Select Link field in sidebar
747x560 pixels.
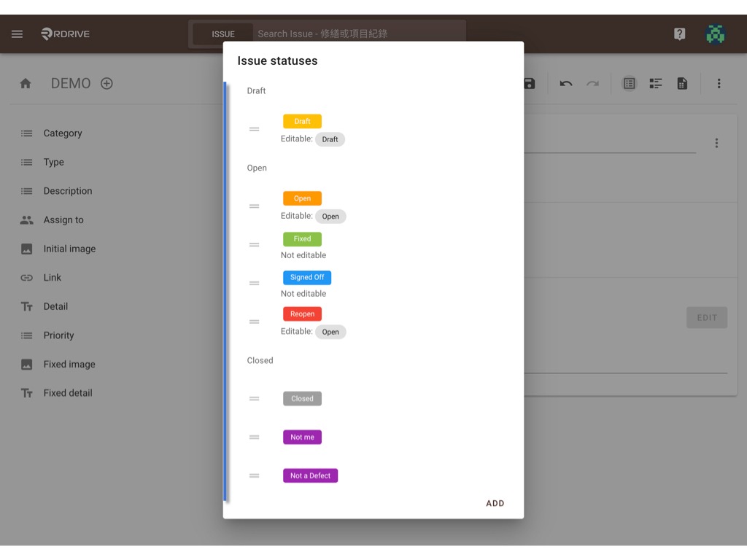coord(52,278)
